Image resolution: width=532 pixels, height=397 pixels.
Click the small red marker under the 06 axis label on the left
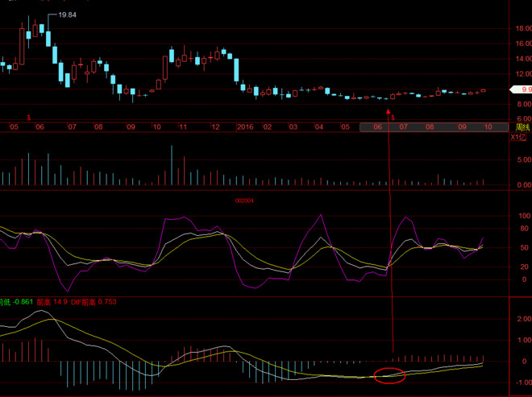pos(30,118)
